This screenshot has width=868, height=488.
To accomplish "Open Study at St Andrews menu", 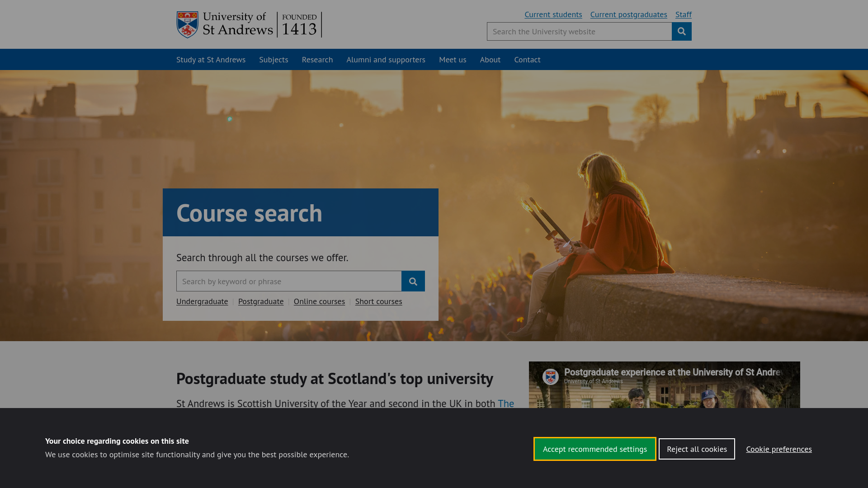I will (x=211, y=60).
